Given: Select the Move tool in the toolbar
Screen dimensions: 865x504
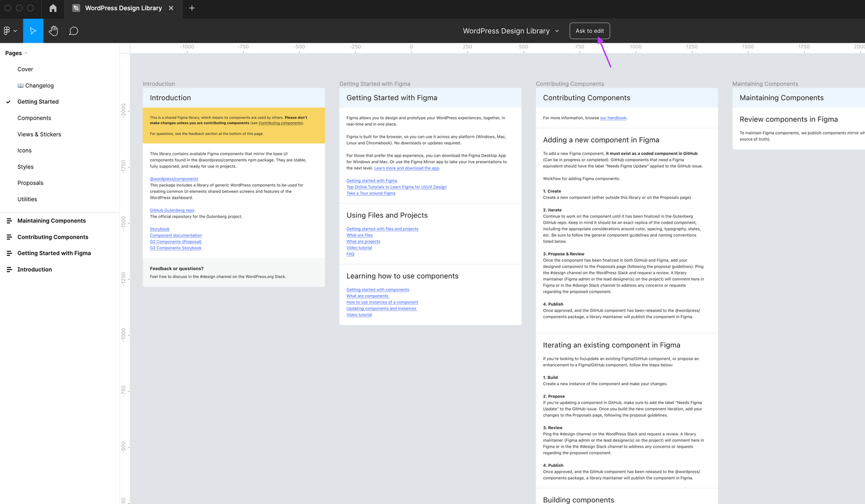Looking at the screenshot, I should 33,30.
